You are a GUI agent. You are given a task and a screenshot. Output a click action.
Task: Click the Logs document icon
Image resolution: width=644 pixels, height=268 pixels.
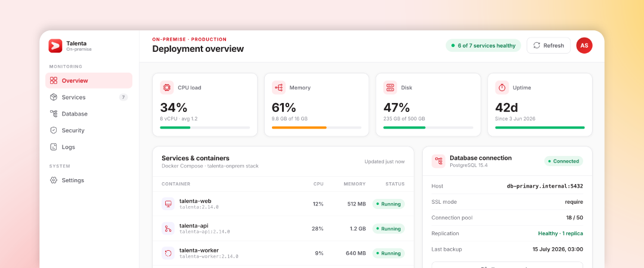[x=54, y=147]
